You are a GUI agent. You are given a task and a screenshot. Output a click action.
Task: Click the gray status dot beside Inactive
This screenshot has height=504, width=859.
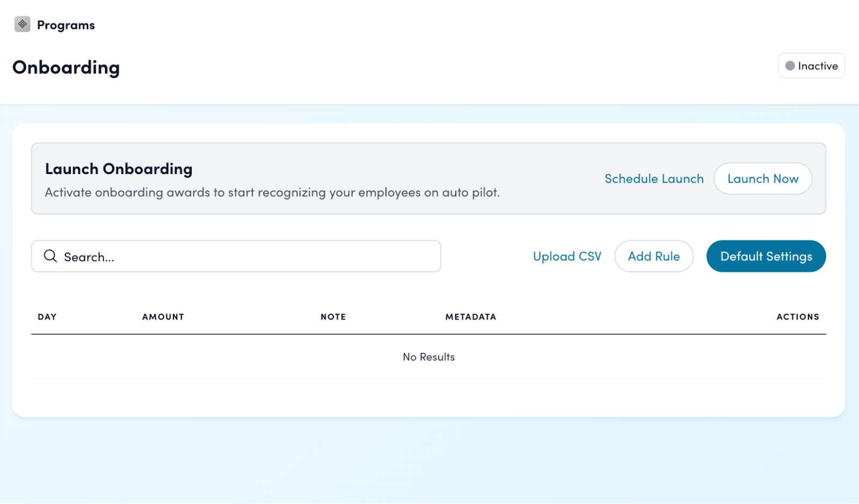click(x=790, y=66)
